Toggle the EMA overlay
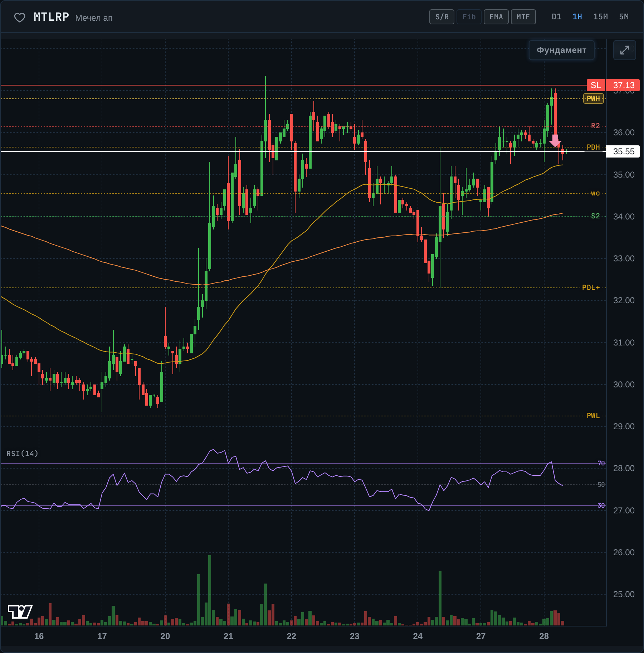Screen dimensions: 644x653 [496, 17]
